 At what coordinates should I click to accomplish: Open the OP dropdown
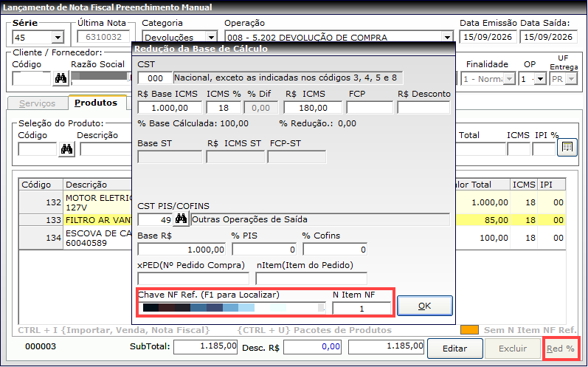(x=539, y=79)
